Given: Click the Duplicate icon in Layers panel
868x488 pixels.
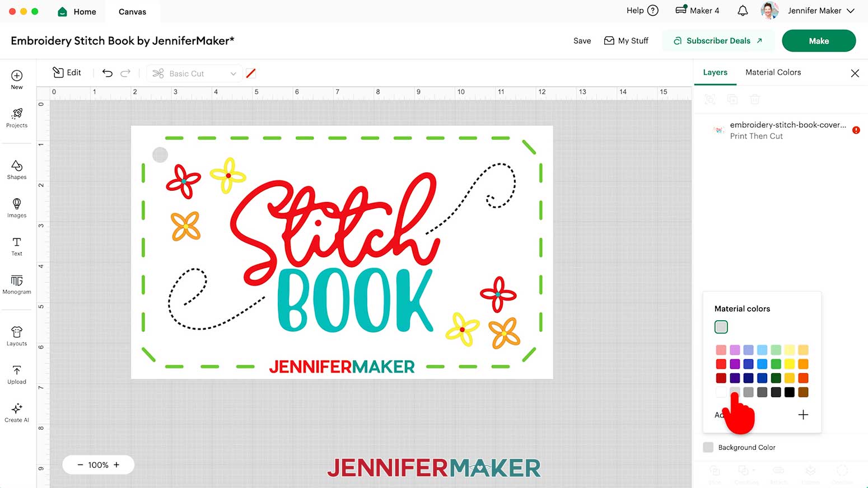Looking at the screenshot, I should [732, 99].
